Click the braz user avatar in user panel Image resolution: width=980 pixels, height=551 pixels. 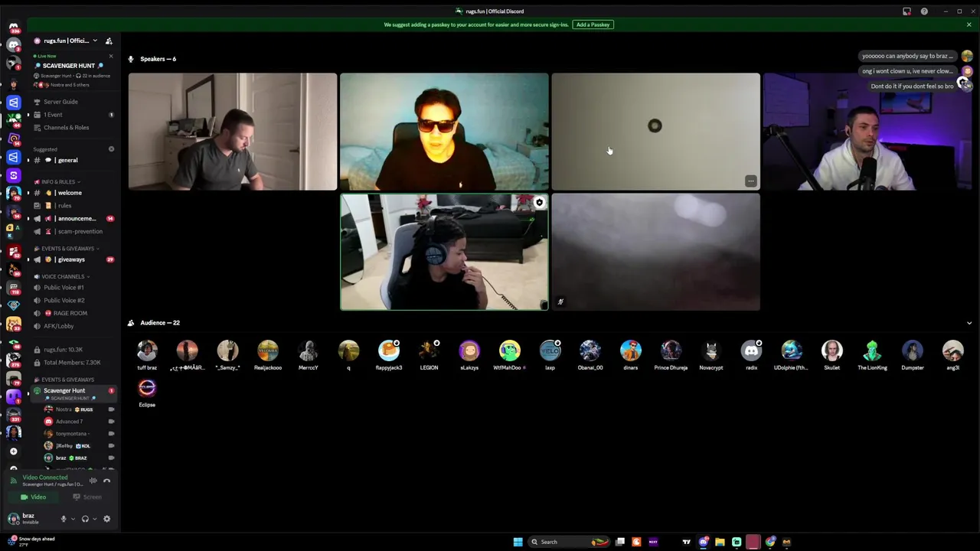pos(13,519)
